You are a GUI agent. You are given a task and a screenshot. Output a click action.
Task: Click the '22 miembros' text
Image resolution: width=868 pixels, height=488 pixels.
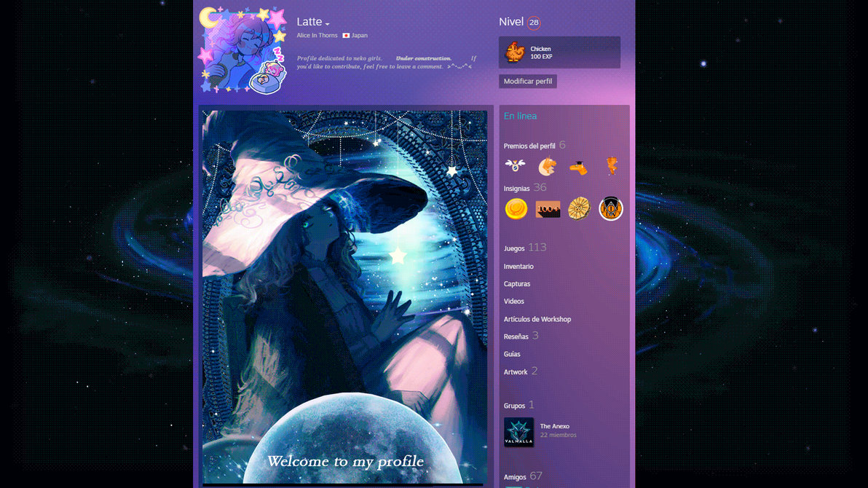[558, 436]
